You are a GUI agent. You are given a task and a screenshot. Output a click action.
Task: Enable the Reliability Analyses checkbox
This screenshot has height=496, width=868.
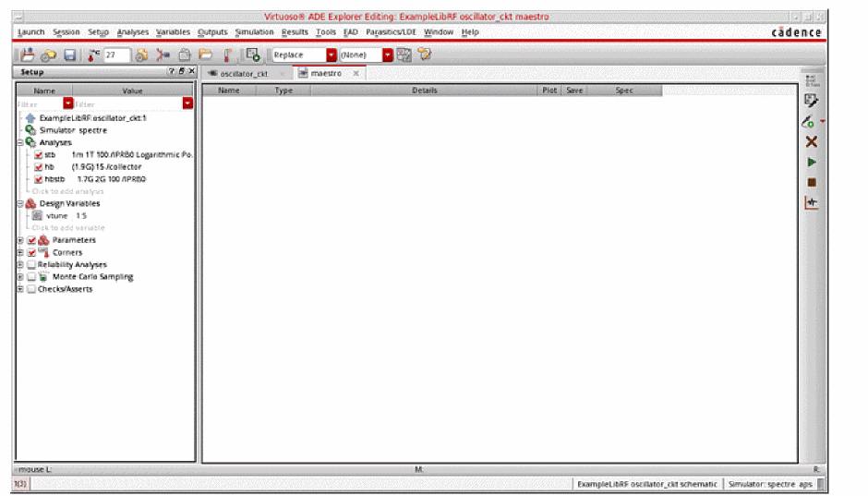point(31,264)
